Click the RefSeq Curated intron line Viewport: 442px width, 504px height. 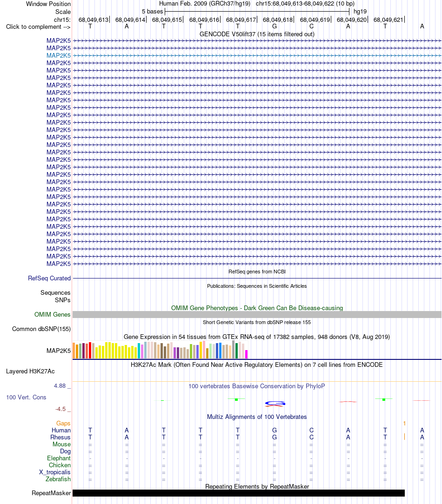257,279
